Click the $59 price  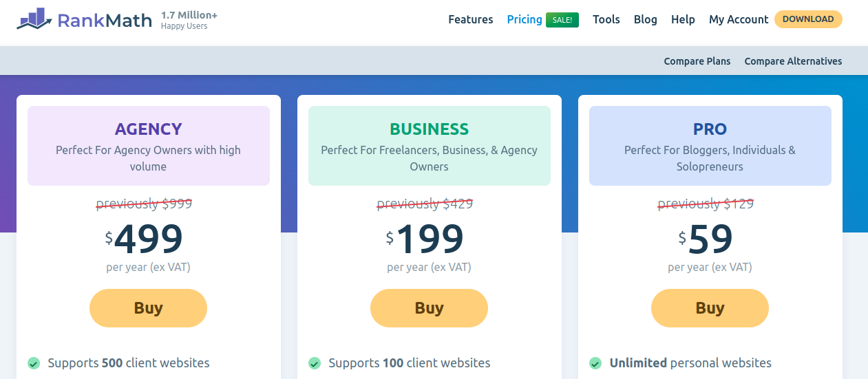[706, 239]
